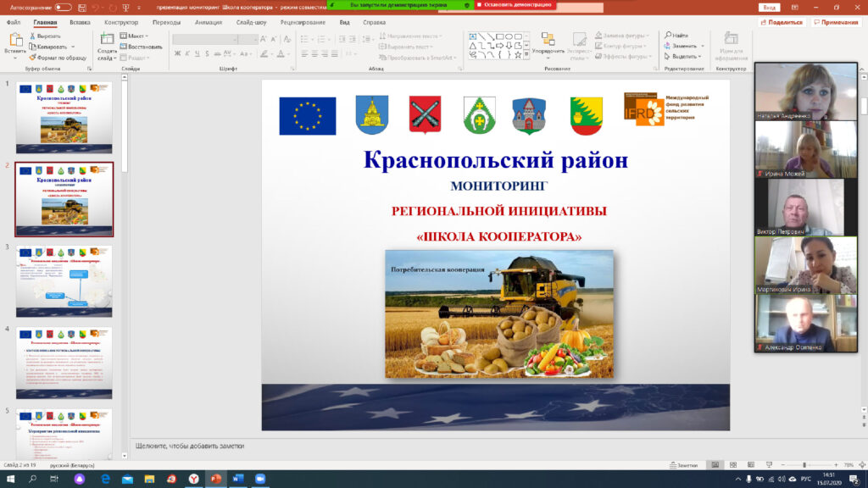868x488 pixels.
Task: Click the Windows Start button
Action: [10, 479]
